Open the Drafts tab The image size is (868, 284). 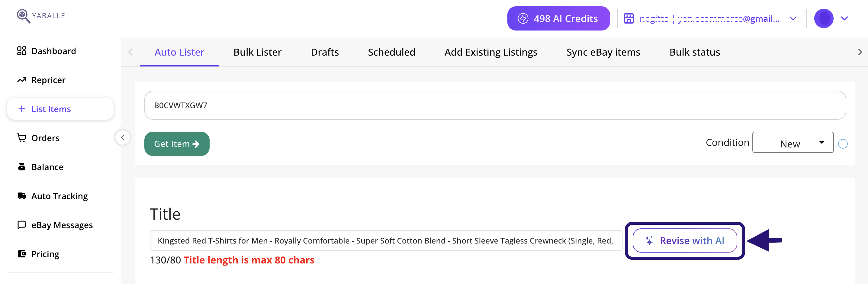pyautogui.click(x=324, y=52)
